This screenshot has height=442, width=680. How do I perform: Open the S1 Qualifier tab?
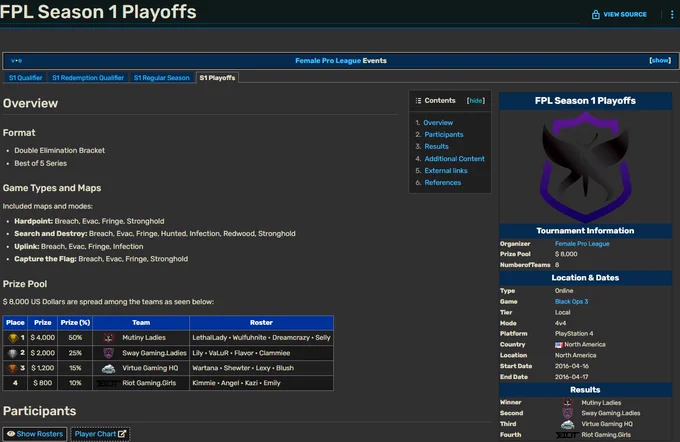(x=26, y=78)
